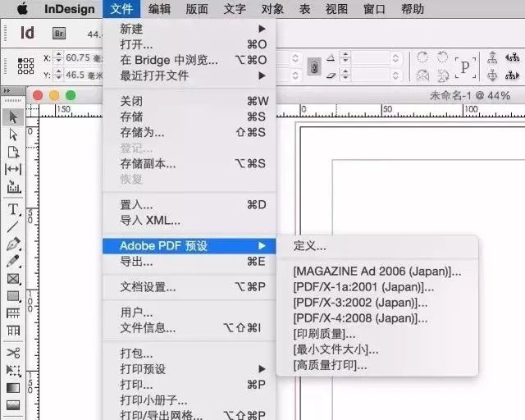Click the select previous object icon
Image resolution: width=525 pixels, height=420 pixels.
[513, 57]
